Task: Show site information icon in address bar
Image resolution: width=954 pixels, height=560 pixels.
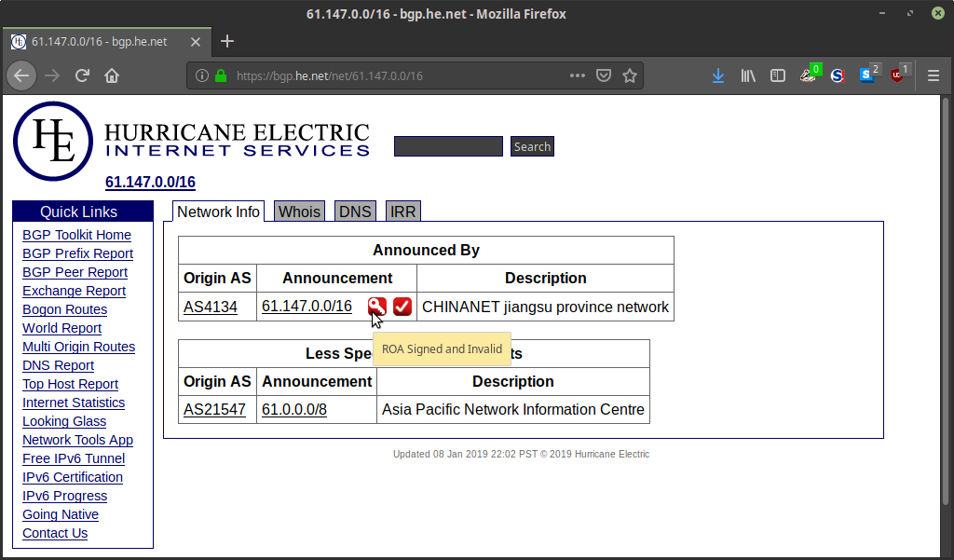Action: [x=202, y=75]
